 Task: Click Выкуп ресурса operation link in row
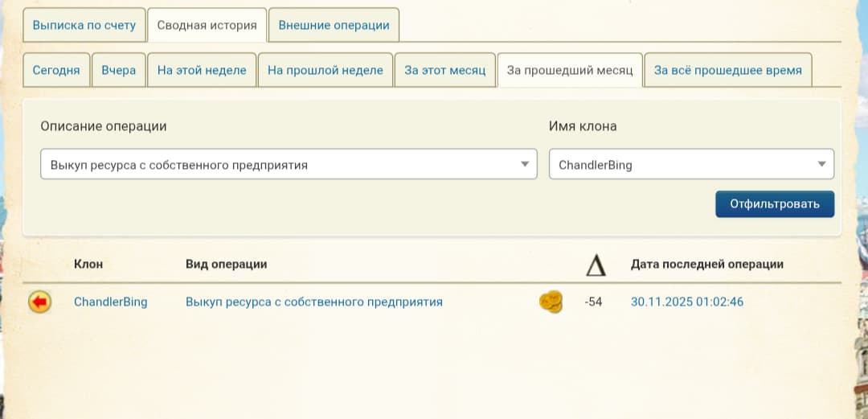(x=313, y=302)
